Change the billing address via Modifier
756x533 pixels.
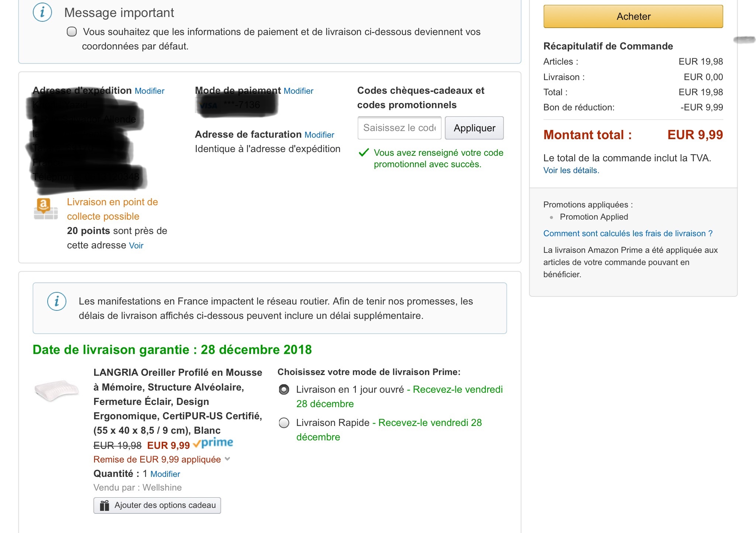click(x=319, y=135)
